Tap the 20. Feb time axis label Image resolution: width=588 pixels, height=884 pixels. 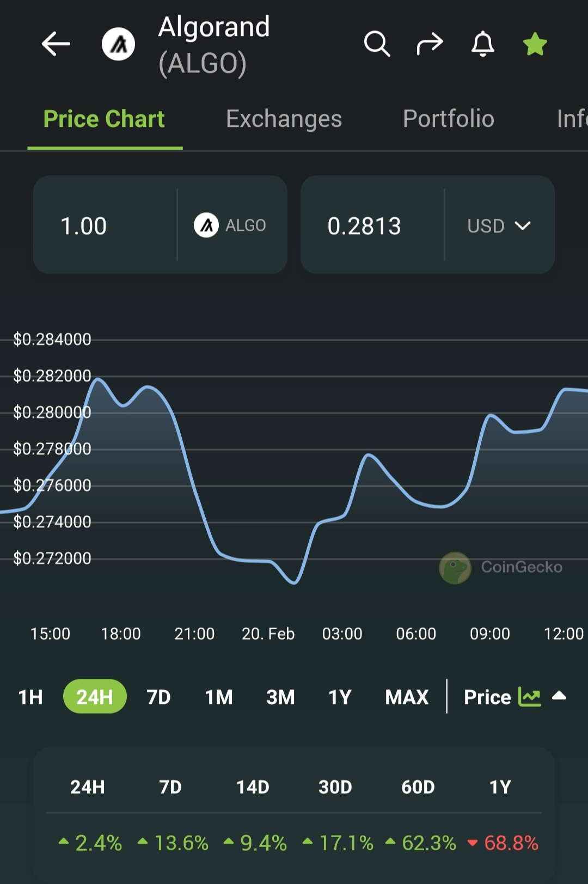268,634
